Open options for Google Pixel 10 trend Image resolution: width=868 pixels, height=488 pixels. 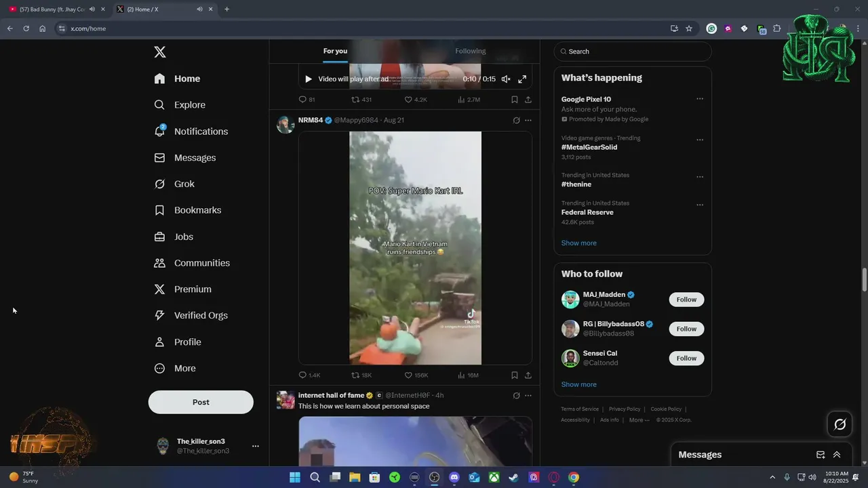(x=700, y=99)
